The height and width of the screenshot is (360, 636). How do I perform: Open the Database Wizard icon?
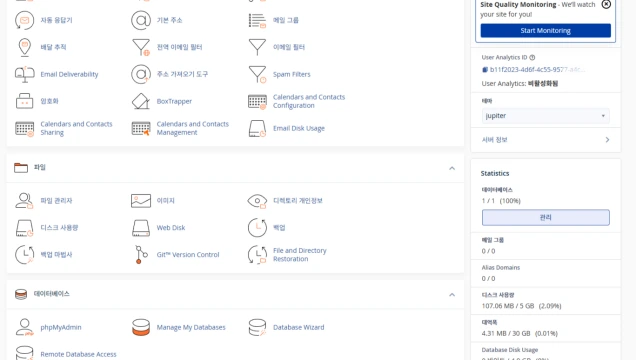[x=257, y=327]
